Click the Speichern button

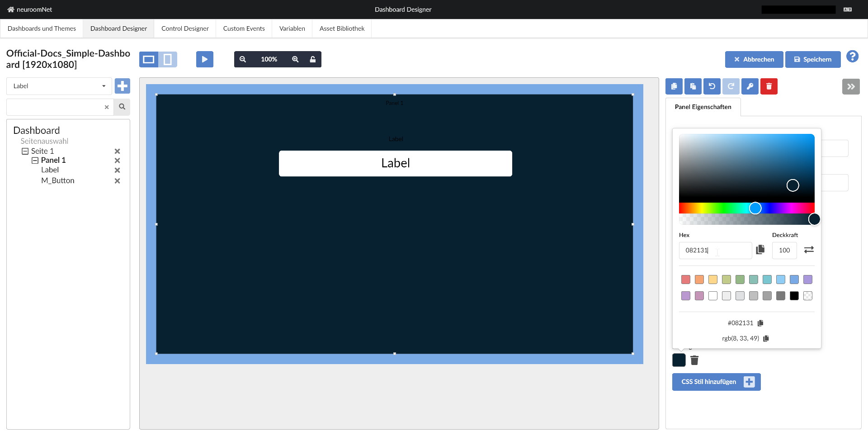pyautogui.click(x=812, y=59)
